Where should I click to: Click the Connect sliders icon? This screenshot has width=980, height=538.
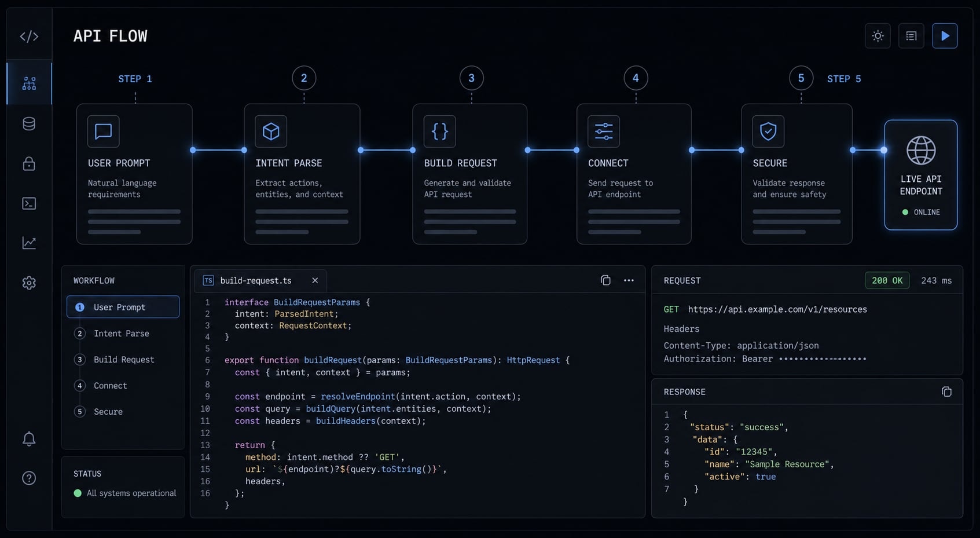click(x=604, y=131)
